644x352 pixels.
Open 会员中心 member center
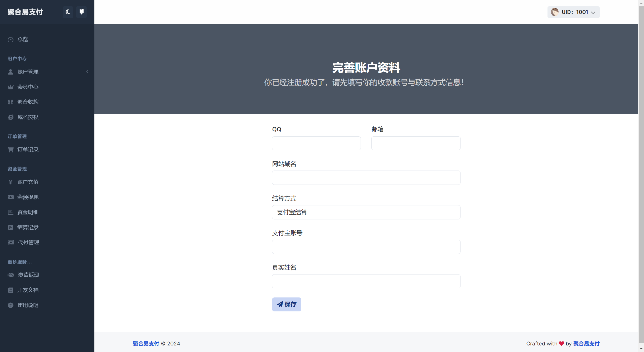pos(28,87)
